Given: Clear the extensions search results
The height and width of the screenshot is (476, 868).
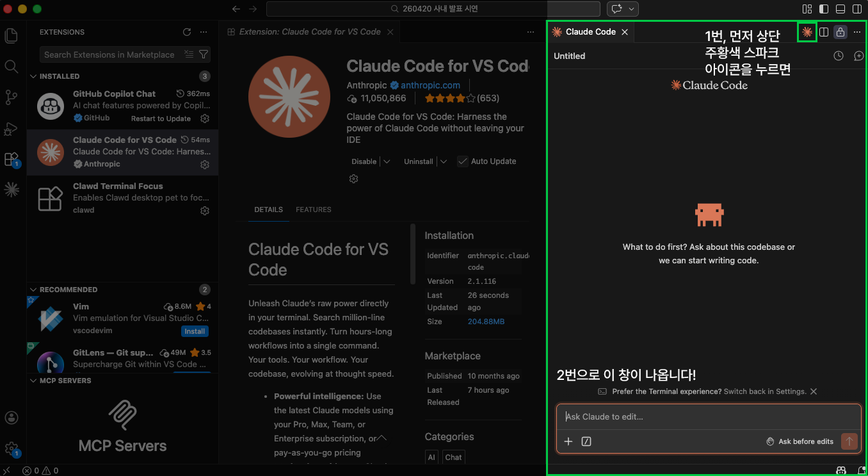Looking at the screenshot, I should pyautogui.click(x=188, y=54).
